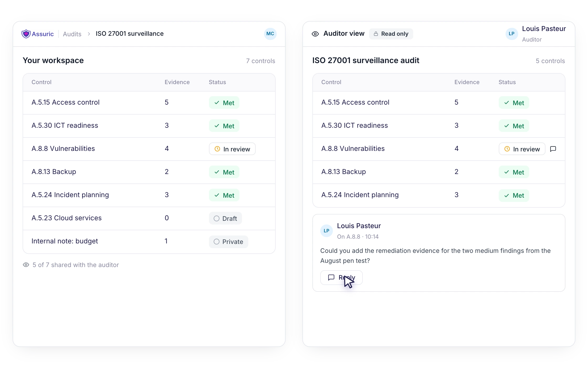
Task: Open Louis Pasteur's LP avatar in header
Action: [x=512, y=34]
